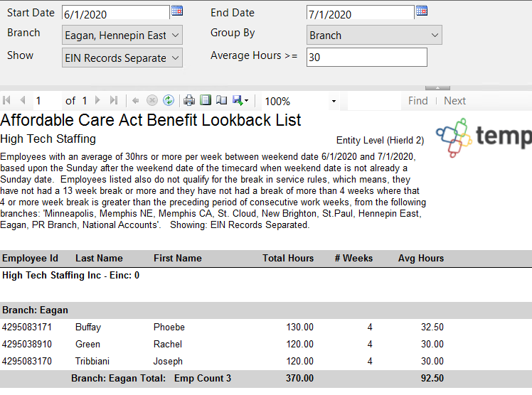The width and height of the screenshot is (532, 395).
Task: Select employee ID 4295083170
Action: pyautogui.click(x=27, y=361)
